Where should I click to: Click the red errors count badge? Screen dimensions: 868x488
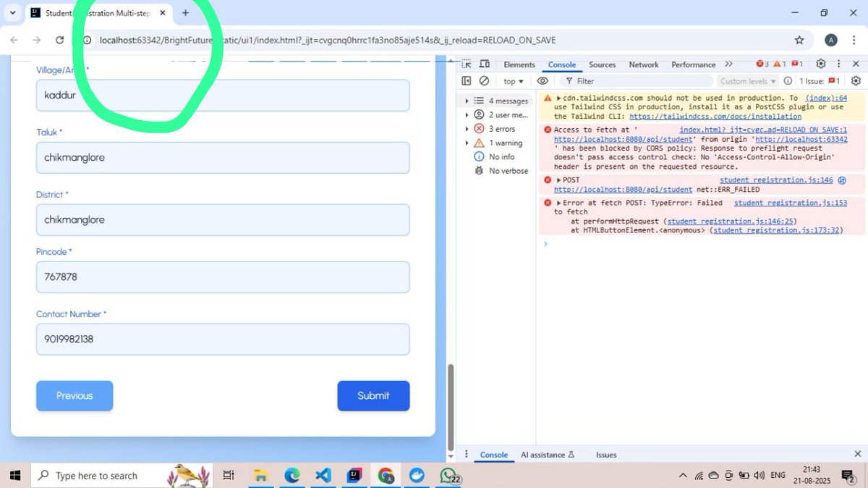[762, 64]
